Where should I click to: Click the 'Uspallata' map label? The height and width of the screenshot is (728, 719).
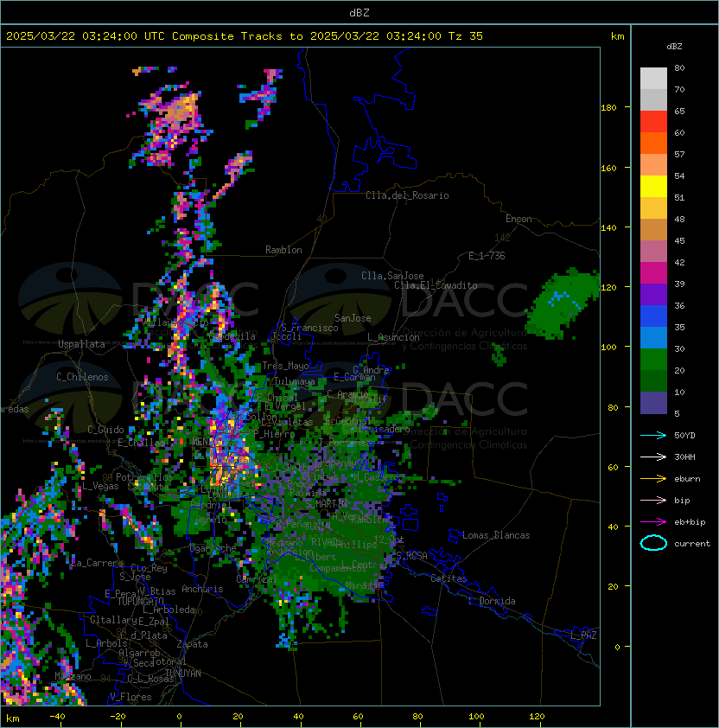coord(81,344)
